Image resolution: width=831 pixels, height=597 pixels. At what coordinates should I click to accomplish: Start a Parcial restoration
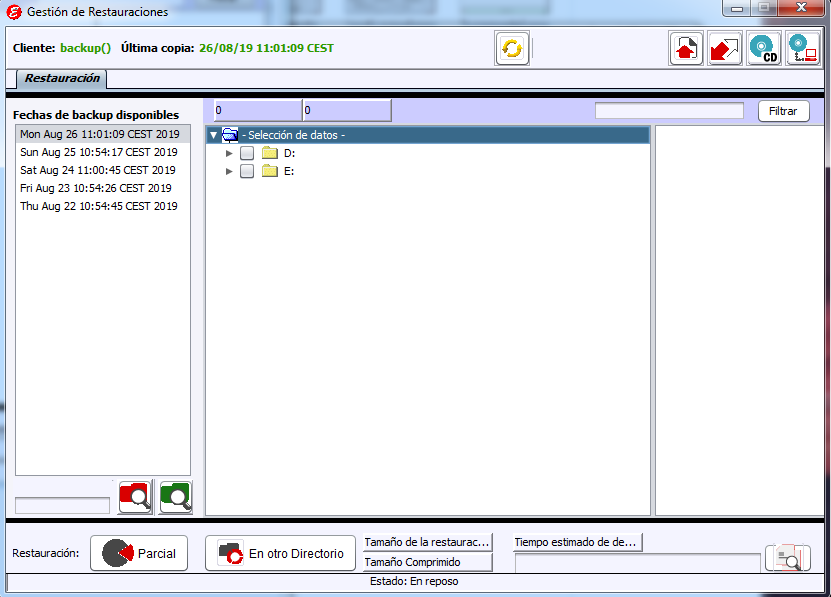139,553
